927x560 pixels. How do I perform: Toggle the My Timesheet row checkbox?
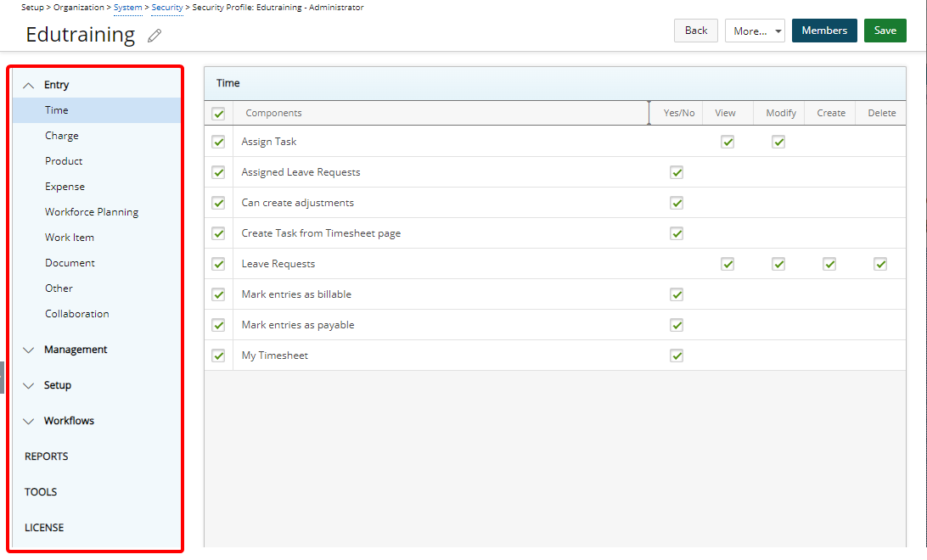point(219,356)
